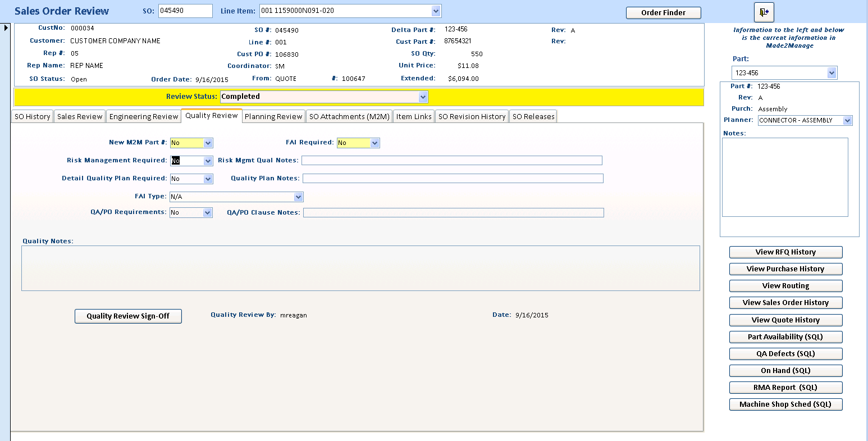The height and width of the screenshot is (441, 868).
Task: Open the QA/PO Requirements dropdown
Action: tap(208, 212)
